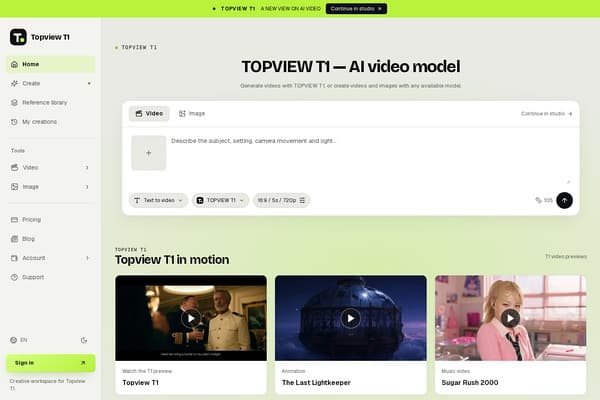
Task: Open Support from the sidebar
Action: (x=51, y=277)
